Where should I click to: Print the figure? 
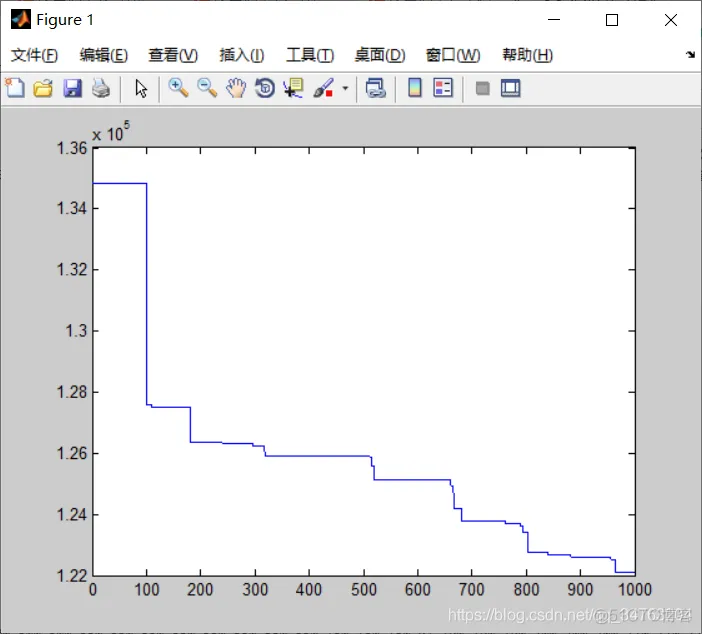point(101,88)
